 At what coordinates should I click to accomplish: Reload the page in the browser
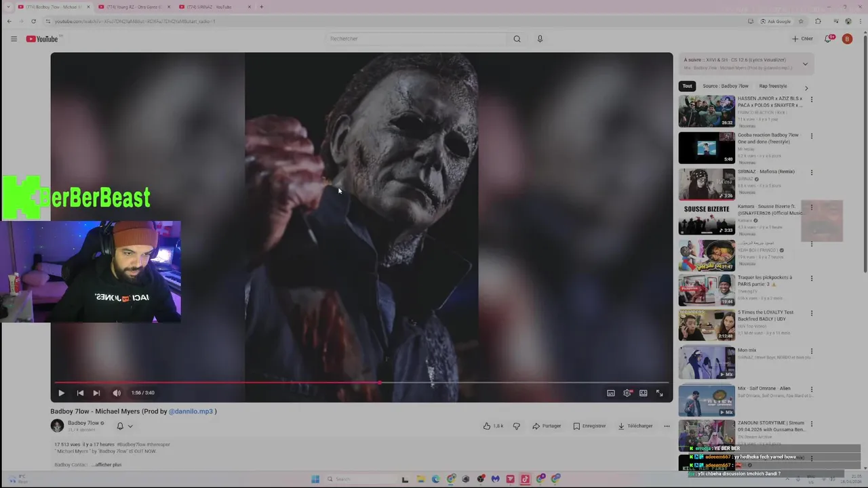pos(33,21)
